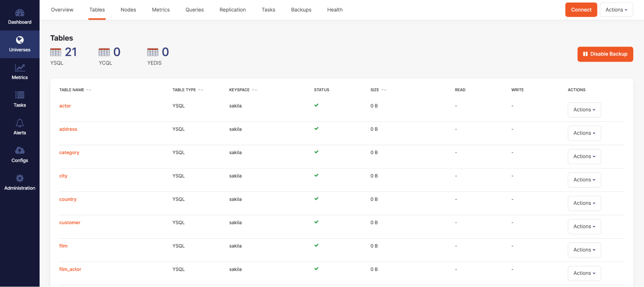Switch to the Backups tab

(x=301, y=10)
